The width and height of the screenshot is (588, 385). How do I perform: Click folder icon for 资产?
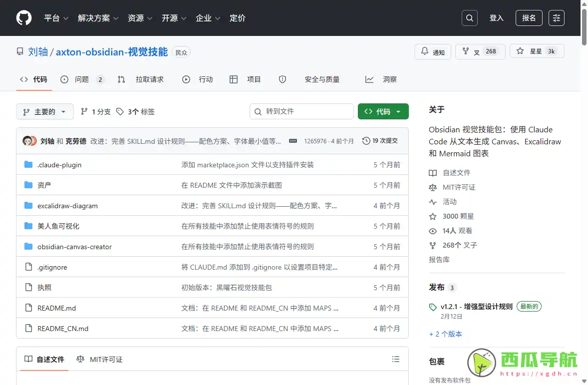pos(28,185)
